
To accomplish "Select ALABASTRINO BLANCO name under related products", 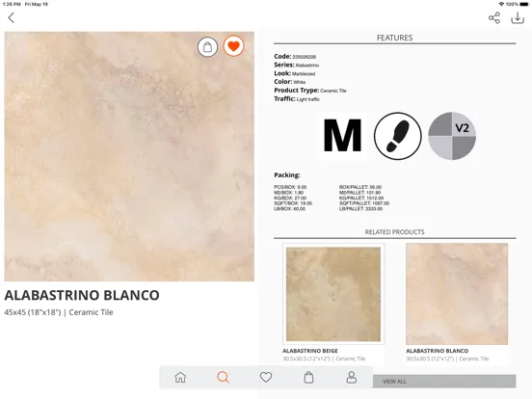I will coord(437,351).
